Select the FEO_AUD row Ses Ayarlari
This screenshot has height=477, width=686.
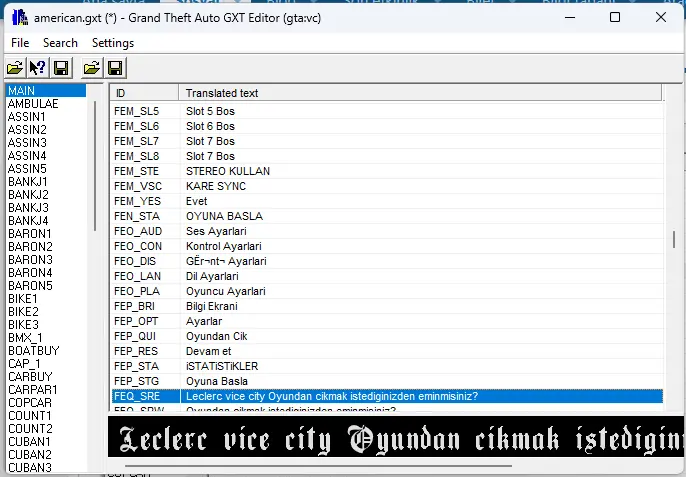[x=387, y=231]
